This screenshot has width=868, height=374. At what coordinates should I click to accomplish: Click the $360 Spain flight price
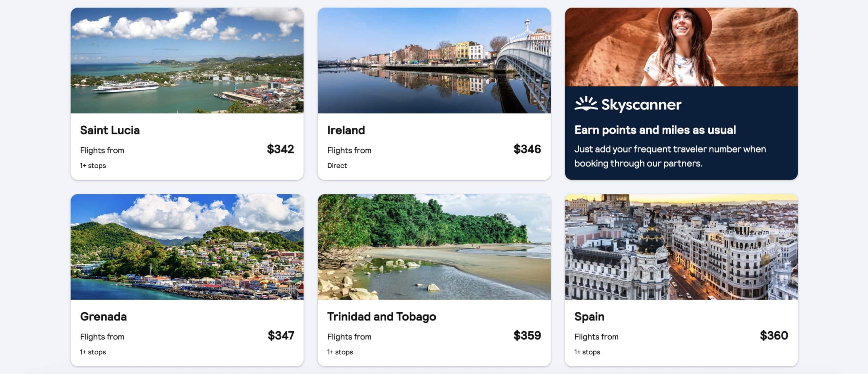pos(774,335)
